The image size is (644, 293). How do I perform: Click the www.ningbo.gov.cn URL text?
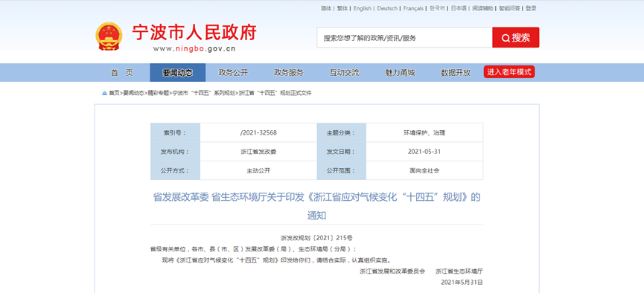pyautogui.click(x=194, y=49)
